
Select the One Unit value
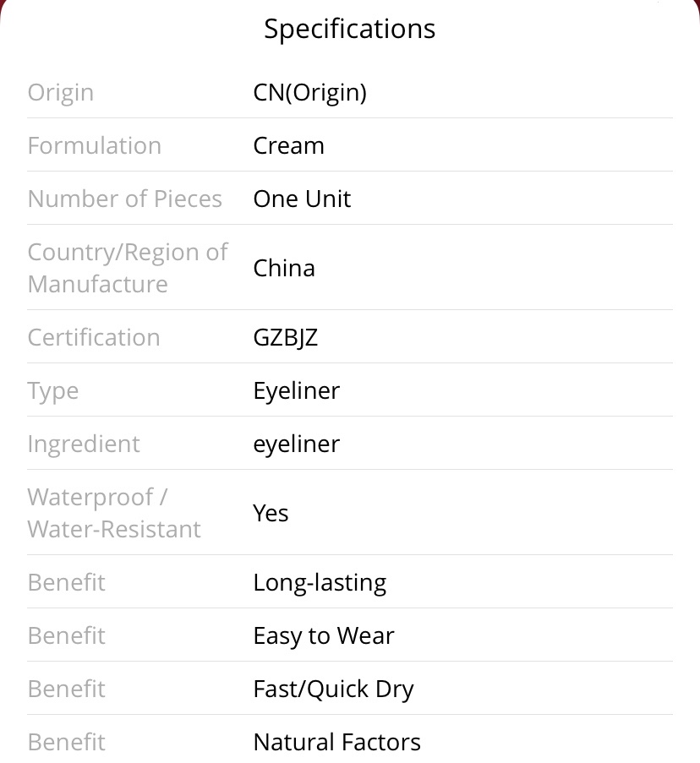coord(302,199)
